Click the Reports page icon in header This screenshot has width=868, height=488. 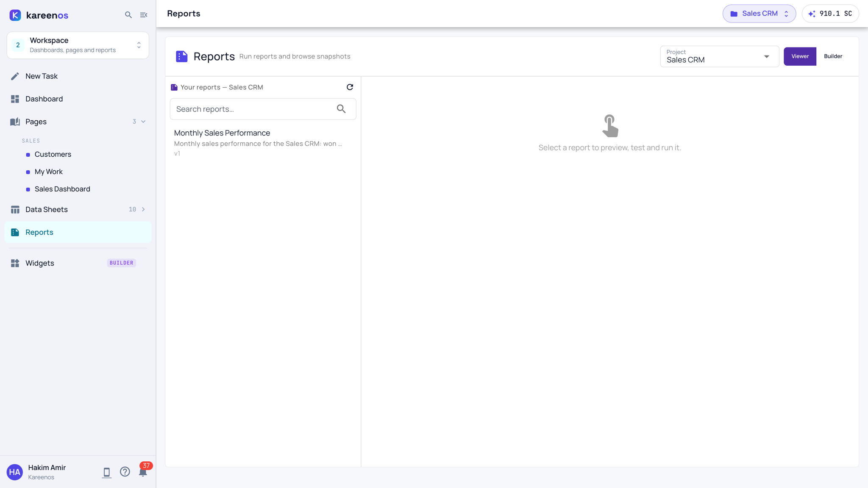[181, 56]
